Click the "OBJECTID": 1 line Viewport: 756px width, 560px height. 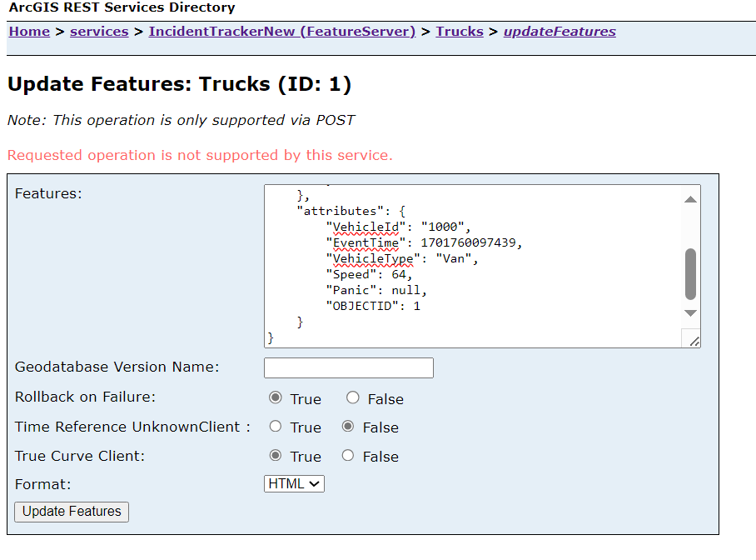click(x=373, y=306)
